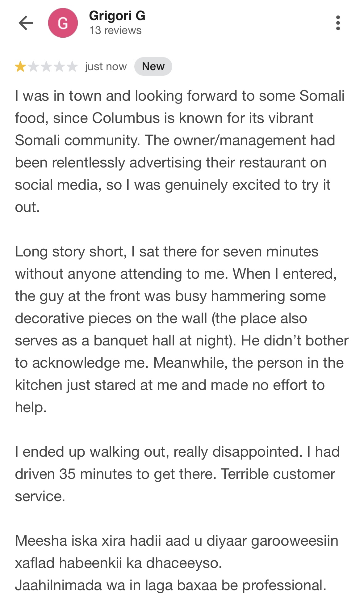This screenshot has height=609, width=364.
Task: Tap the pink G profile avatar
Action: point(63,23)
